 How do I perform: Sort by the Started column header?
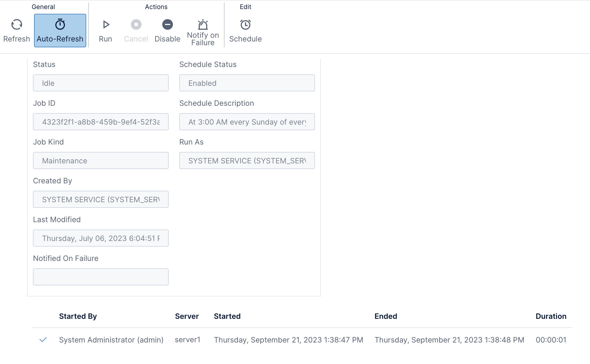(227, 316)
